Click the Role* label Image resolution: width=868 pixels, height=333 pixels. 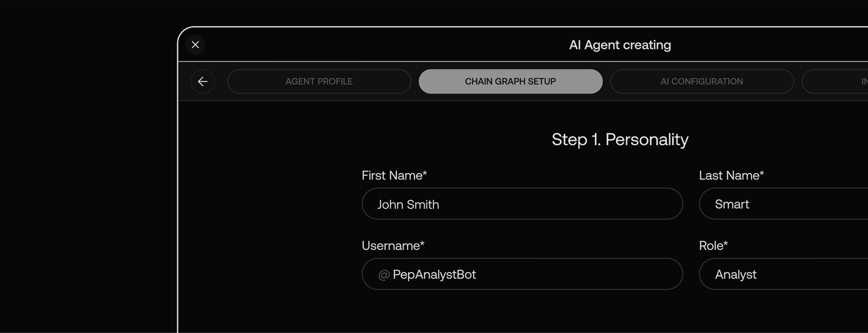[713, 246]
